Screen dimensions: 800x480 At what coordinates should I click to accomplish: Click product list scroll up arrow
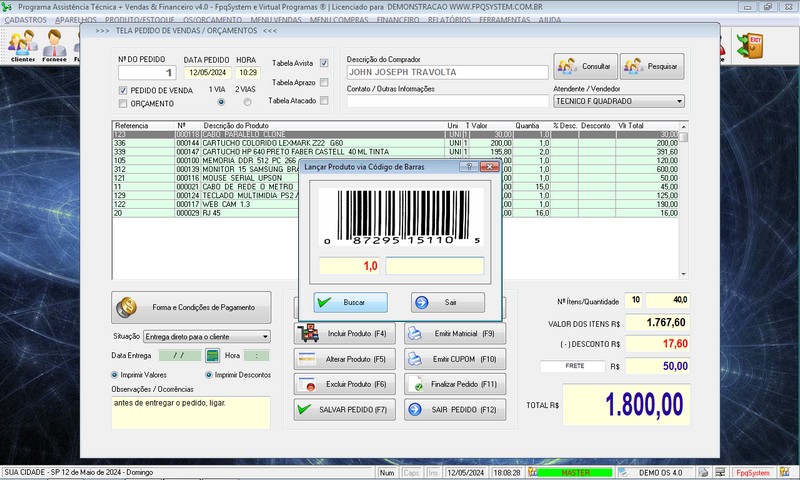click(x=684, y=126)
